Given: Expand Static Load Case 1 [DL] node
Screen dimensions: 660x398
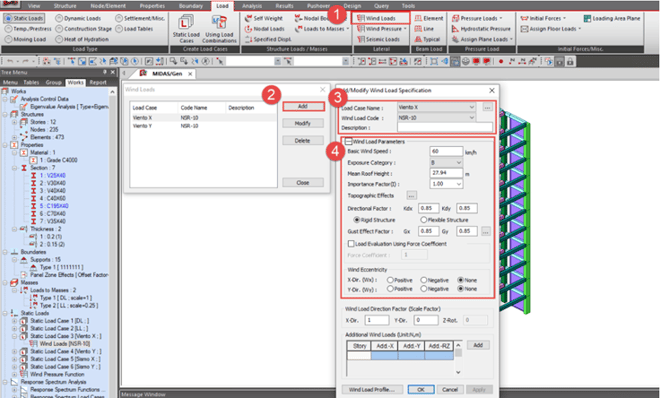Looking at the screenshot, I should tap(14, 321).
